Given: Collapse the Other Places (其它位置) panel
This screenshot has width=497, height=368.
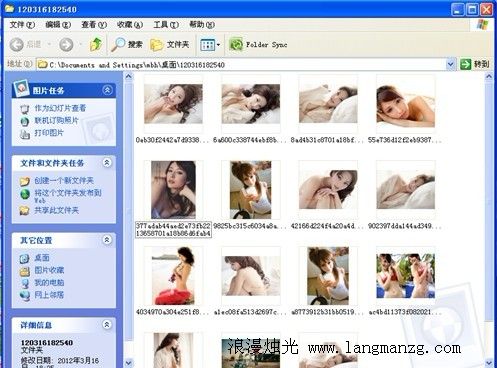Looking at the screenshot, I should point(107,240).
